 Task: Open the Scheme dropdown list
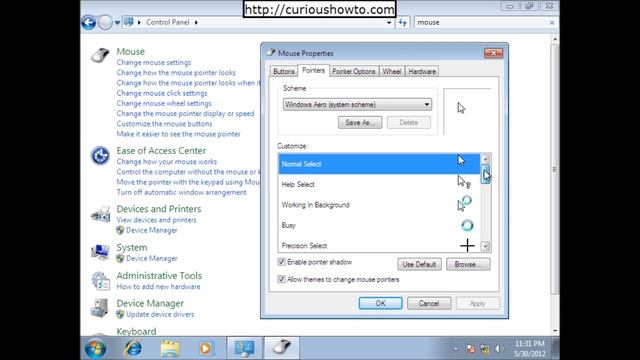(x=357, y=104)
